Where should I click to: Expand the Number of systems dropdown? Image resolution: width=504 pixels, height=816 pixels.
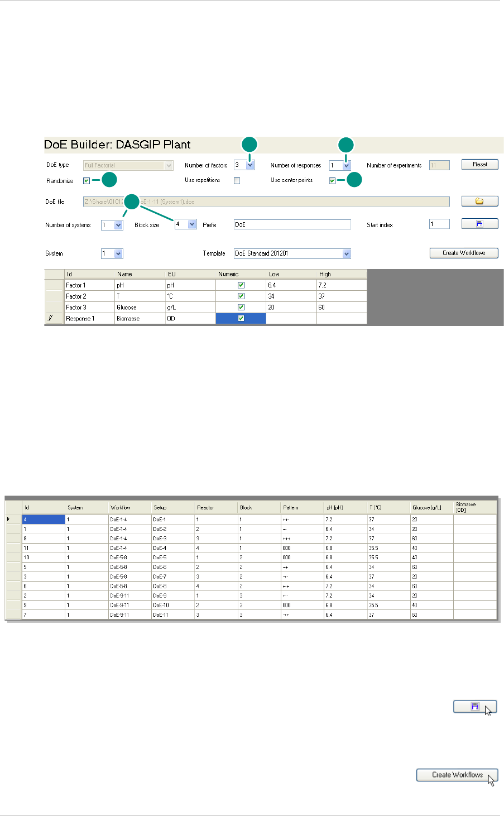pyautogui.click(x=118, y=225)
